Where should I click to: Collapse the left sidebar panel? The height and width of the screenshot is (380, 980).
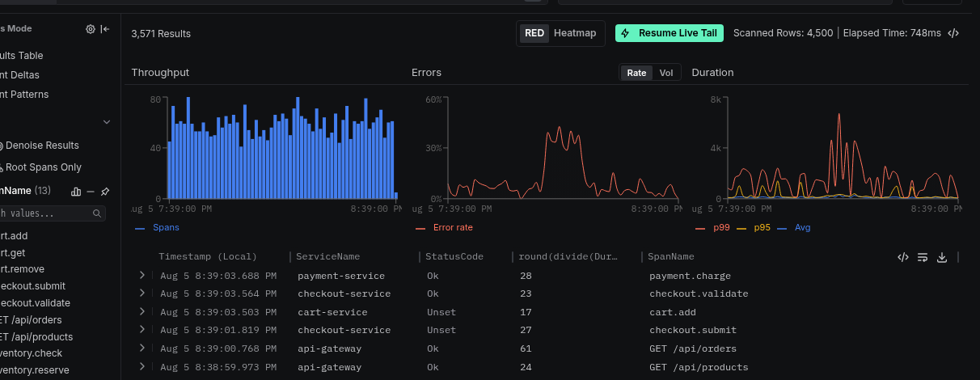coord(105,29)
